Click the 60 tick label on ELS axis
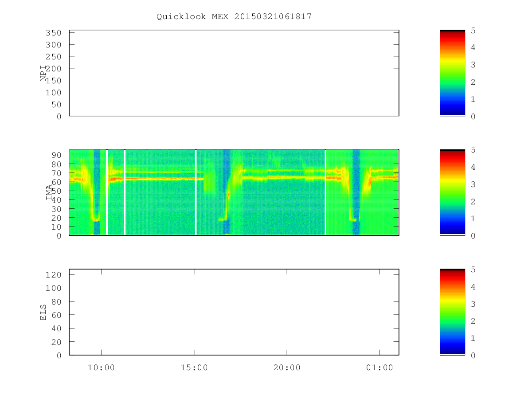The width and height of the screenshot is (532, 399). tap(56, 315)
